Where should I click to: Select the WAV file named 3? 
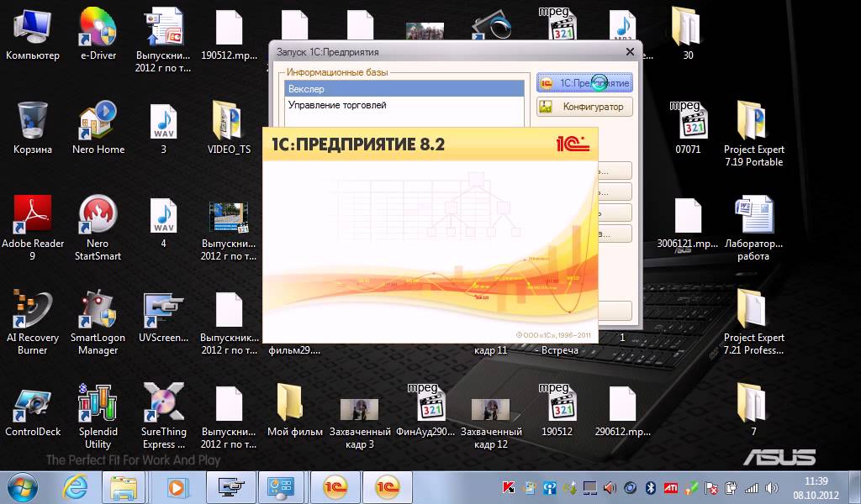coord(164,128)
